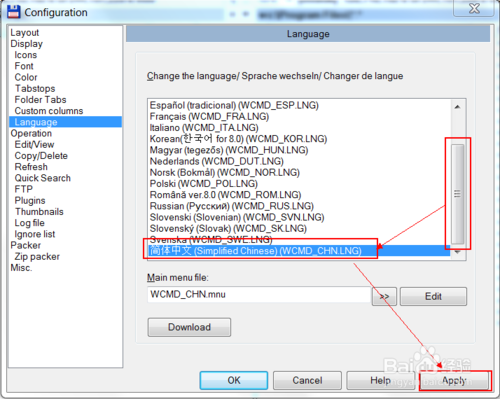
Task: Open Help for this dialog
Action: (x=380, y=380)
